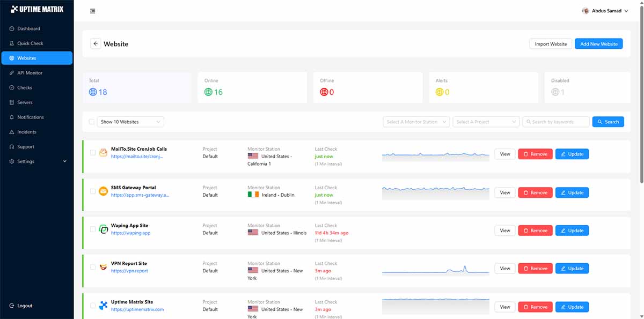
Task: Open the https://uptimematrix.com link
Action: click(x=137, y=309)
